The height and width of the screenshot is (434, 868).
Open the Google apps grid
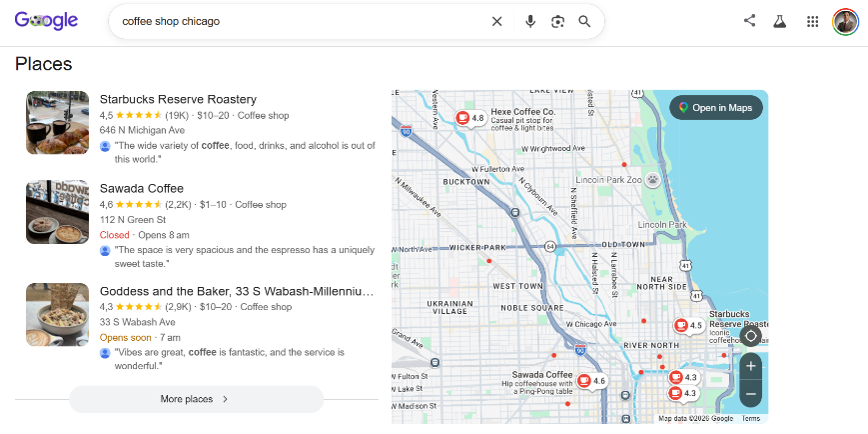tap(812, 22)
